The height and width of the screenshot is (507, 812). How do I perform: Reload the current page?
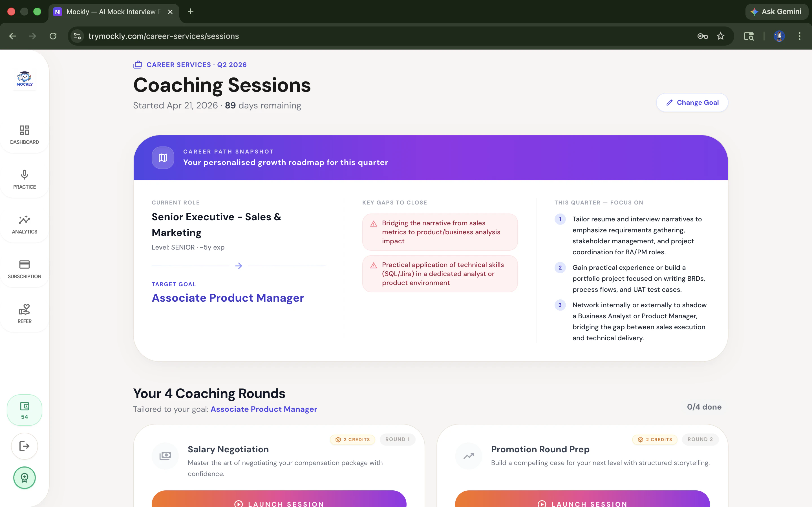53,36
